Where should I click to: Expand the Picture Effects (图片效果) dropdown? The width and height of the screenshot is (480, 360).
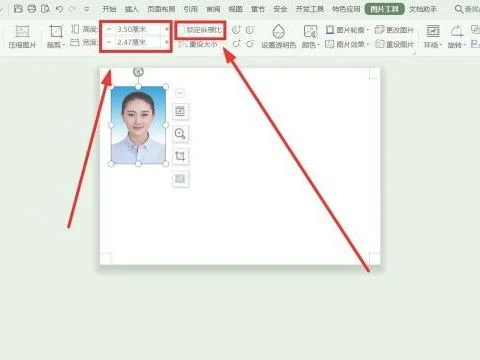pos(347,44)
